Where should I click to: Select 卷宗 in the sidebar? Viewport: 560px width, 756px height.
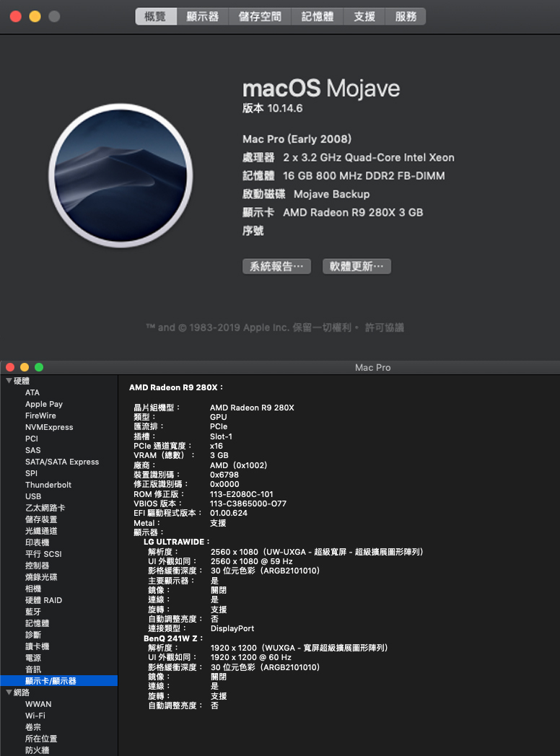[32, 727]
